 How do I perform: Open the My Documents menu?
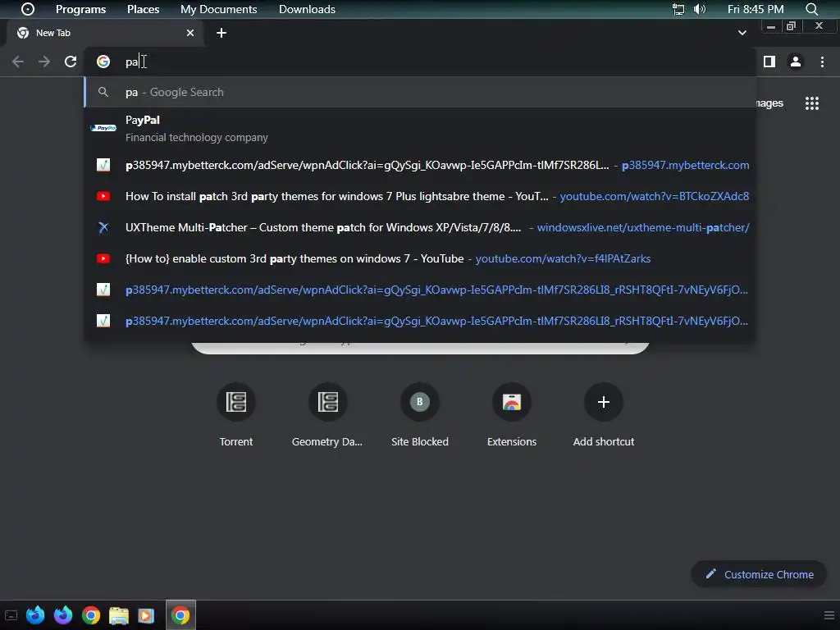(218, 9)
